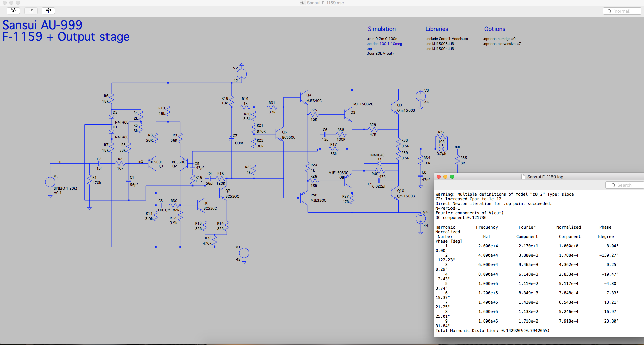
Task: Click the "Simulation" heading
Action: tap(382, 29)
